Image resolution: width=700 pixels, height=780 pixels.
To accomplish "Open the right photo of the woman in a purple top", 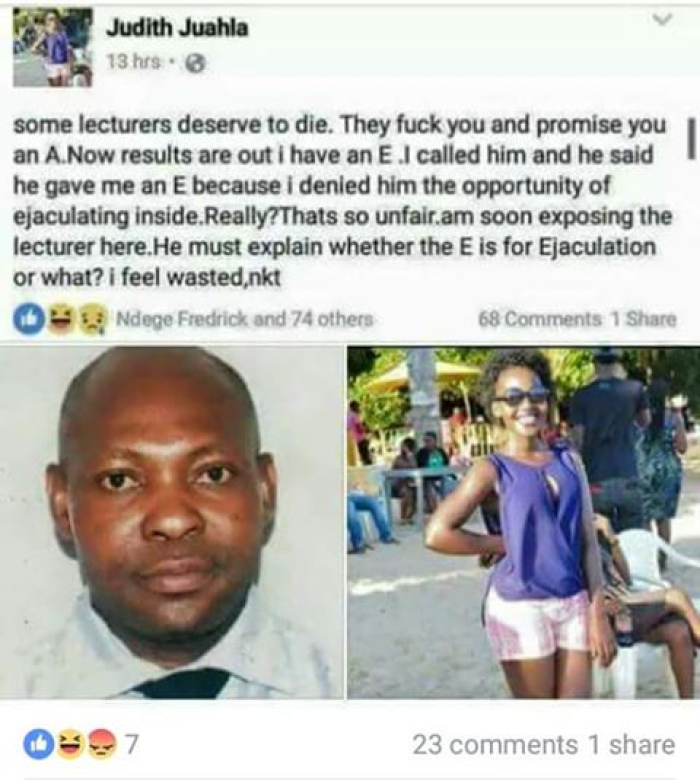I will [x=523, y=522].
